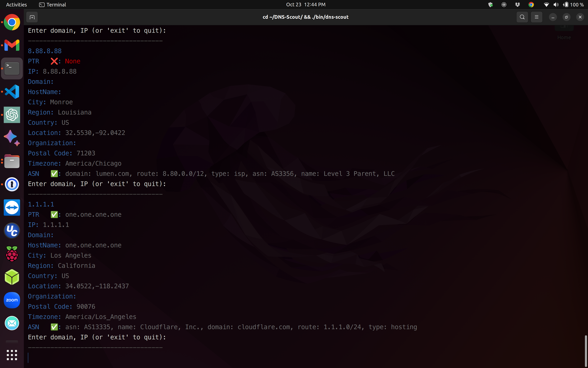The width and height of the screenshot is (588, 368).
Task: Click the red PTR None result
Action: pyautogui.click(x=54, y=61)
